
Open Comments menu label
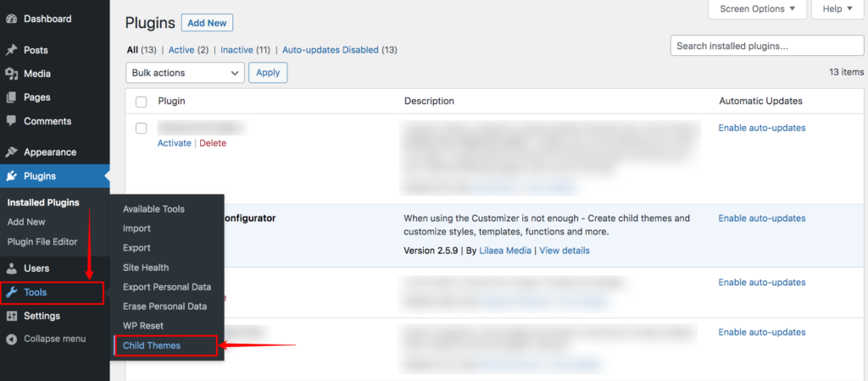[x=47, y=121]
